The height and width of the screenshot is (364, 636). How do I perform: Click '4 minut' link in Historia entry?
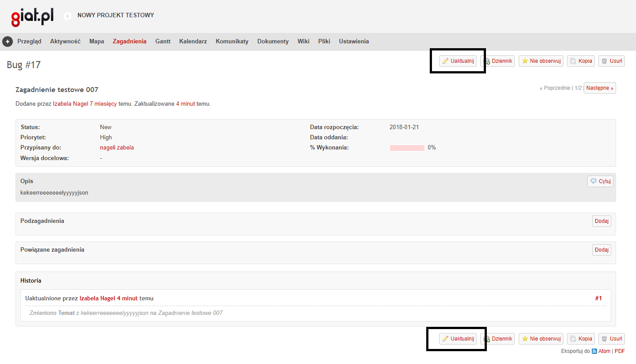click(127, 299)
